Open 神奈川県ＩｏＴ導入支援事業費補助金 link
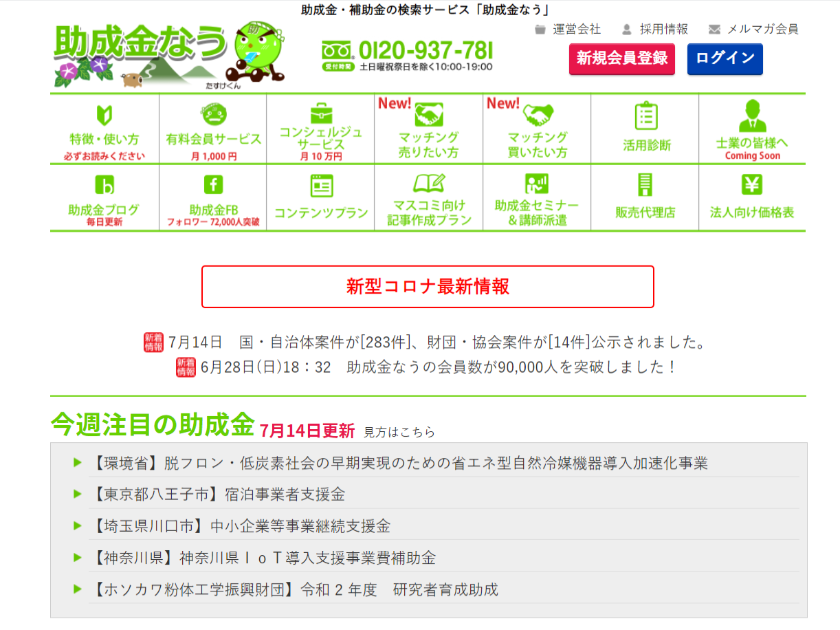 pyautogui.click(x=263, y=558)
